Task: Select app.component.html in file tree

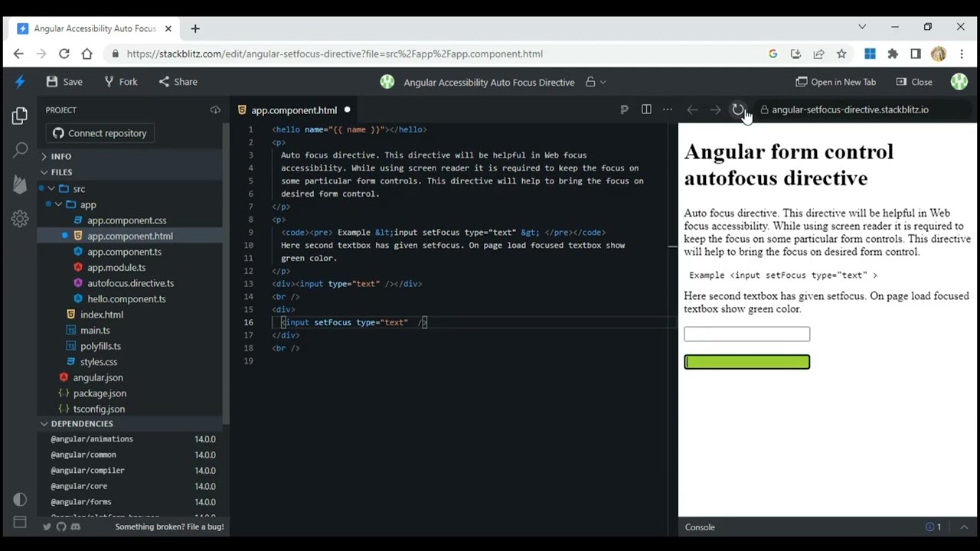Action: (132, 236)
